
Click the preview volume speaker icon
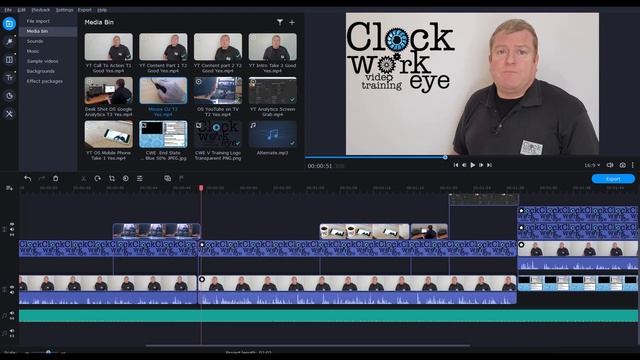(x=610, y=165)
